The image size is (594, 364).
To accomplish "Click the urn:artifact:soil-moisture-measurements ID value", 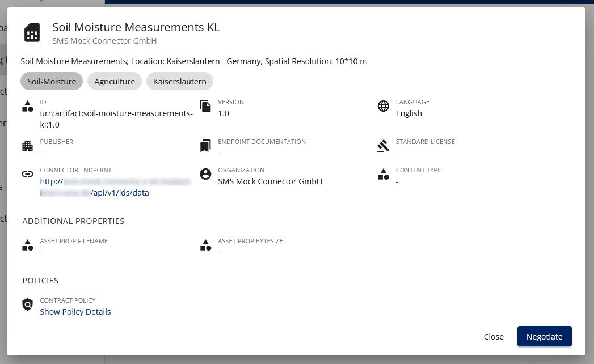I will pyautogui.click(x=116, y=119).
